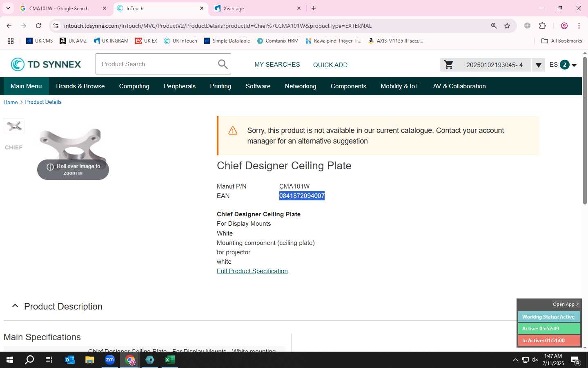Open the Software menu
Screen dimensions: 588x368
coord(258,86)
